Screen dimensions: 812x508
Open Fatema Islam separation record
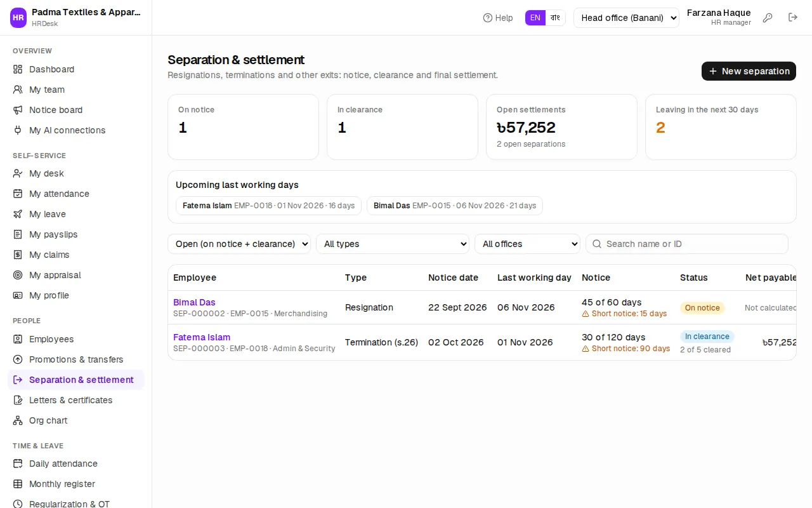click(x=202, y=337)
